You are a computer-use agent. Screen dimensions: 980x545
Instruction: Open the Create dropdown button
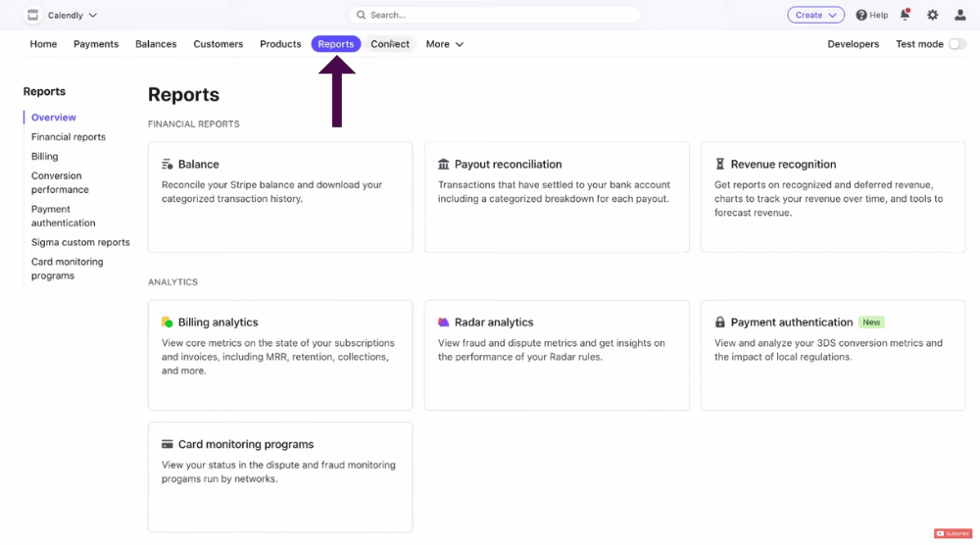click(x=815, y=15)
